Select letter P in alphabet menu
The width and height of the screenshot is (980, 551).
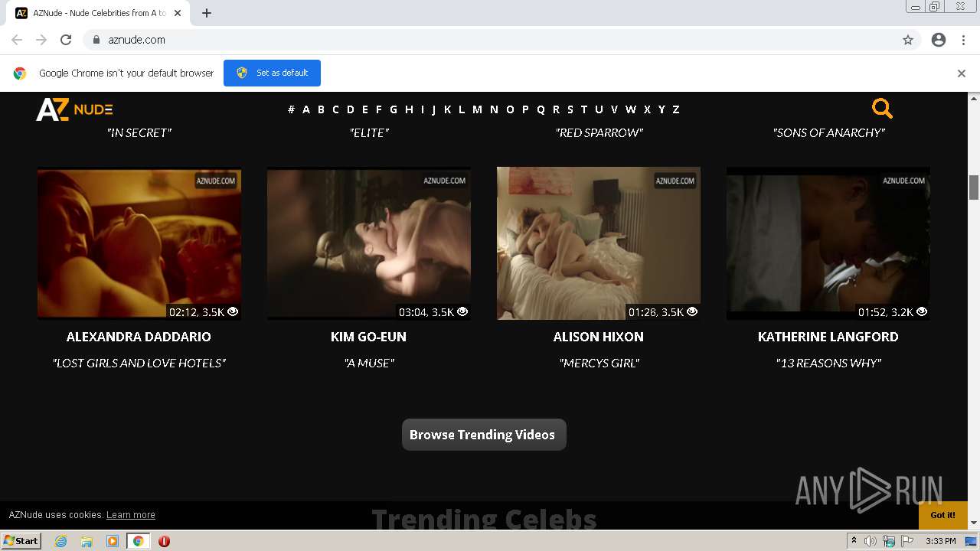(525, 109)
